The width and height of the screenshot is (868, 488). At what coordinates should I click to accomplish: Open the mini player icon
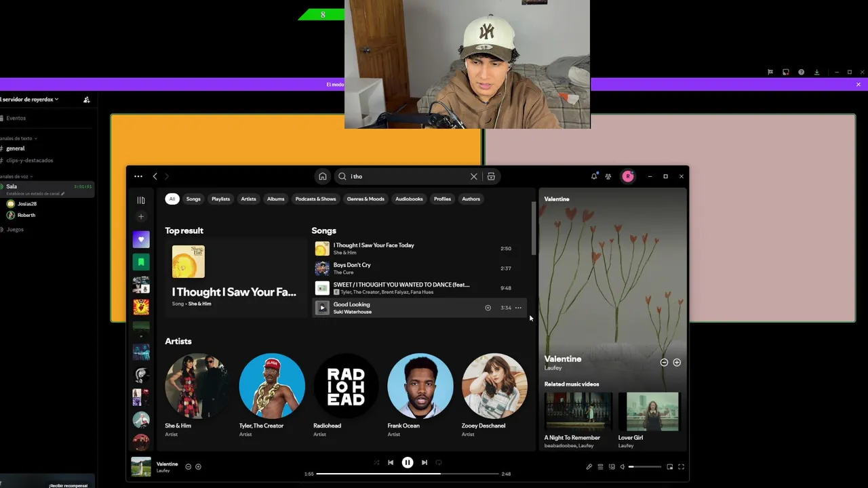point(670,467)
